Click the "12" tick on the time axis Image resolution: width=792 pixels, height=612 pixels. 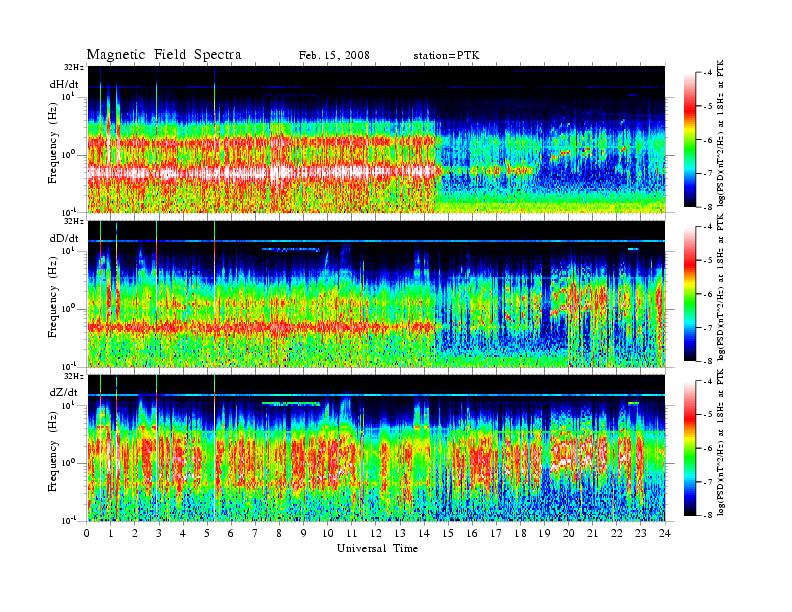tap(376, 533)
